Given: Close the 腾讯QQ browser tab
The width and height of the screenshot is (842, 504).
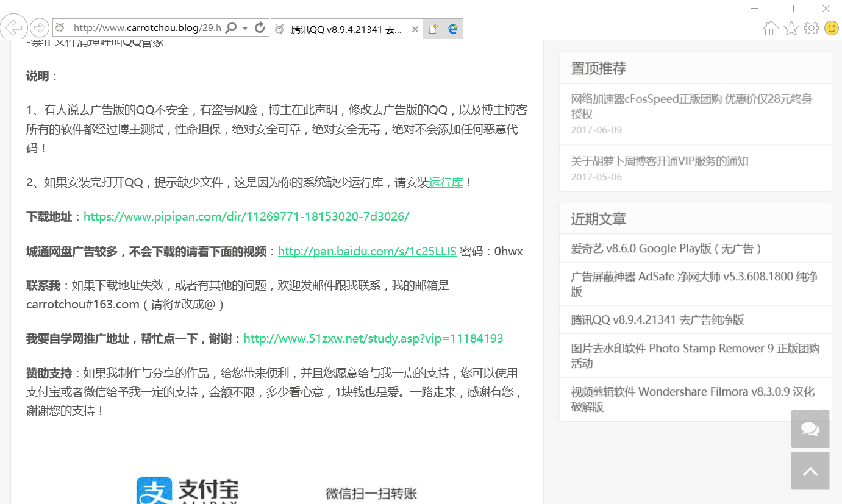Looking at the screenshot, I should tap(415, 29).
